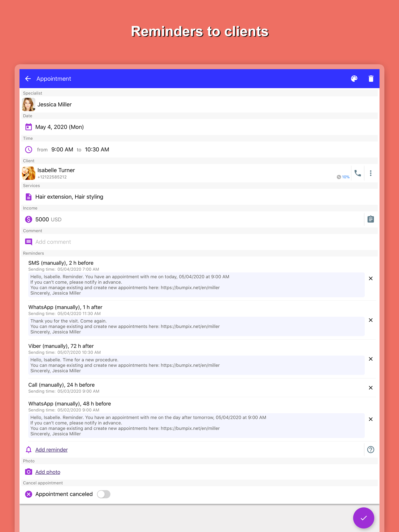Tap the bell icon beside Add reminder

(28, 449)
